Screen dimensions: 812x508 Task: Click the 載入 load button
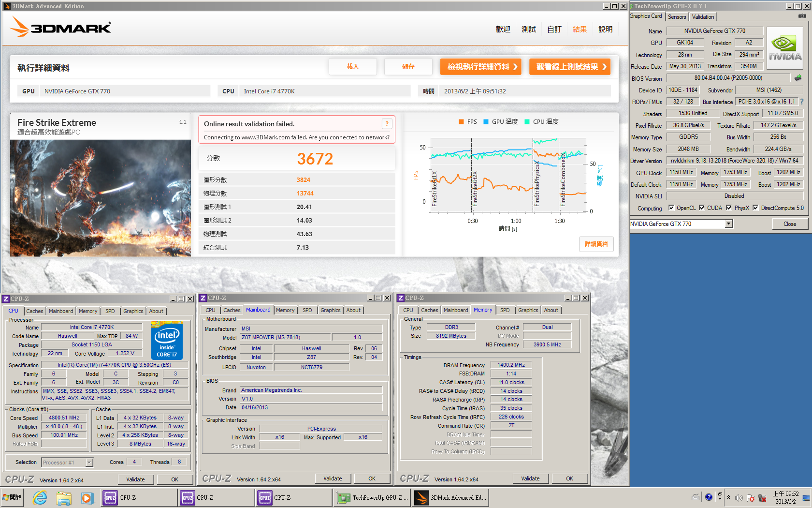pyautogui.click(x=353, y=67)
